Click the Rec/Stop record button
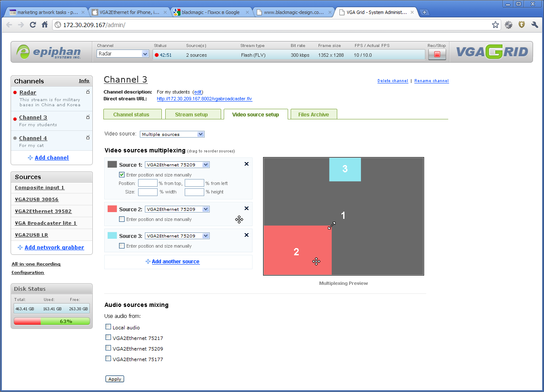544x392 pixels. [x=437, y=55]
